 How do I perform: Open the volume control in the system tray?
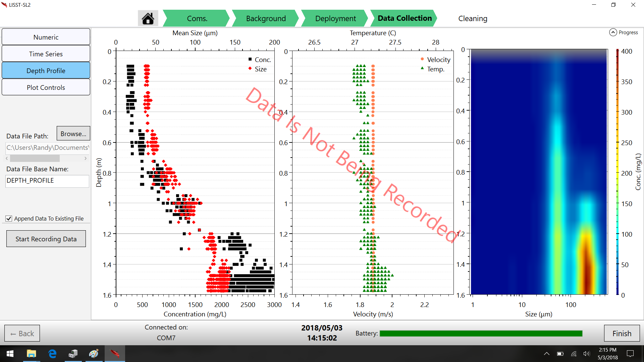click(586, 354)
